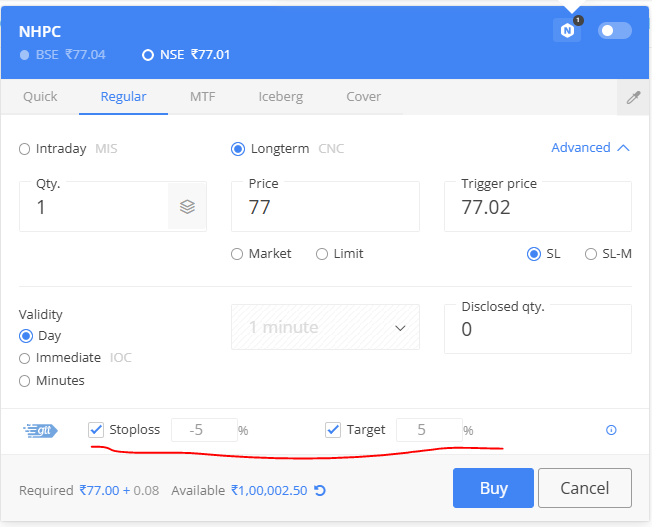The height and width of the screenshot is (527, 652).
Task: Click the stacked layers icon next to Qty
Action: pyautogui.click(x=187, y=207)
